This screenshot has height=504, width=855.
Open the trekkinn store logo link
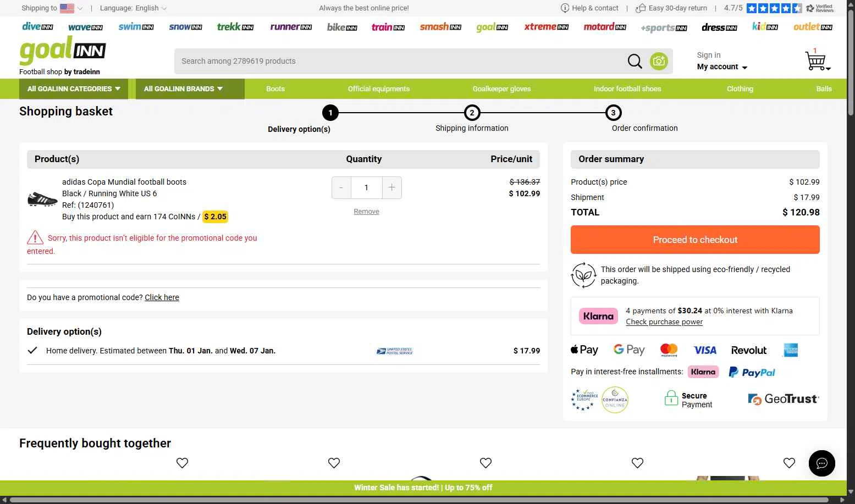[235, 26]
